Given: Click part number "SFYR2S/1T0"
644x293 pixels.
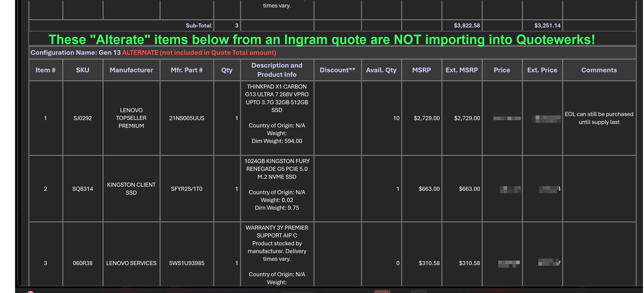Looking at the screenshot, I should (x=186, y=189).
